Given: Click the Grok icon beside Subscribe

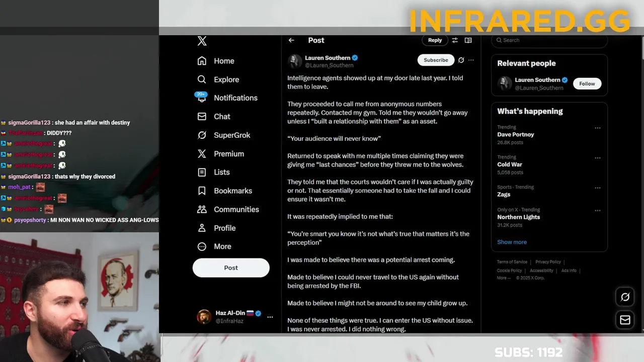Looking at the screenshot, I should coord(461,60).
